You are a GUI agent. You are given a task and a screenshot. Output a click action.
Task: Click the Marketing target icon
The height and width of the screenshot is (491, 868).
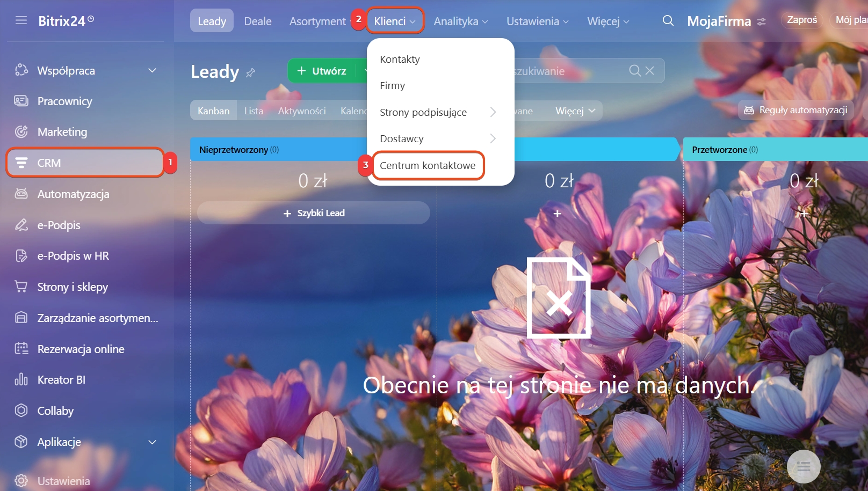21,131
